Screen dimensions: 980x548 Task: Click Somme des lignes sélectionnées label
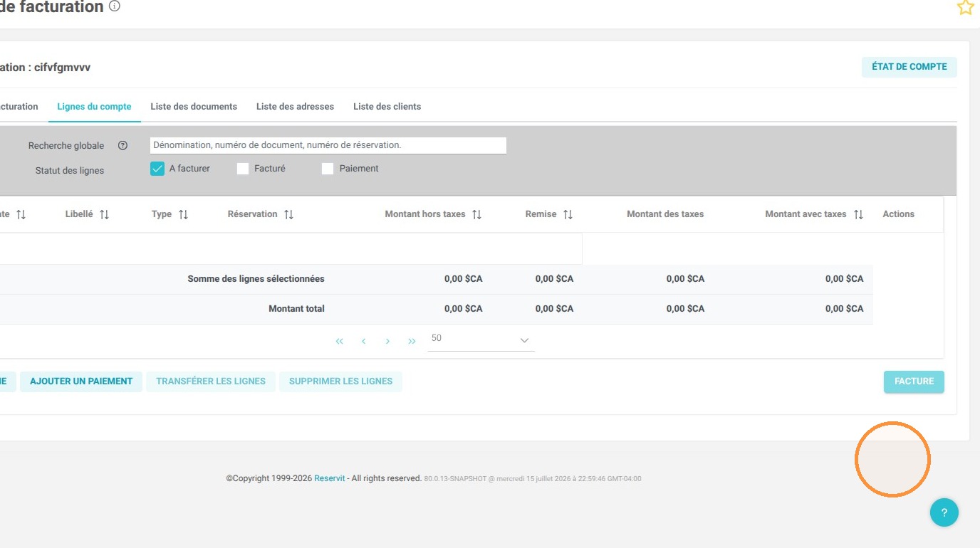click(x=256, y=279)
